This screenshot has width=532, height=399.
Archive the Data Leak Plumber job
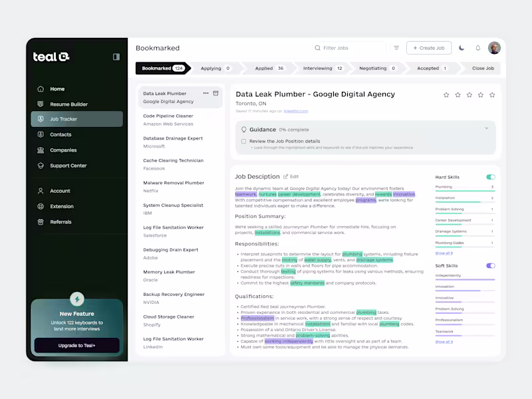215,93
